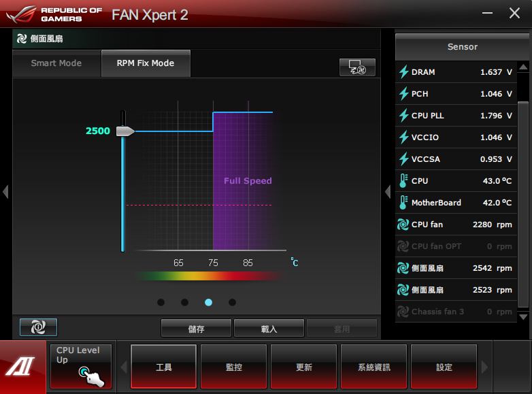
Task: Click the DRAM voltage lightning icon
Action: pos(403,72)
